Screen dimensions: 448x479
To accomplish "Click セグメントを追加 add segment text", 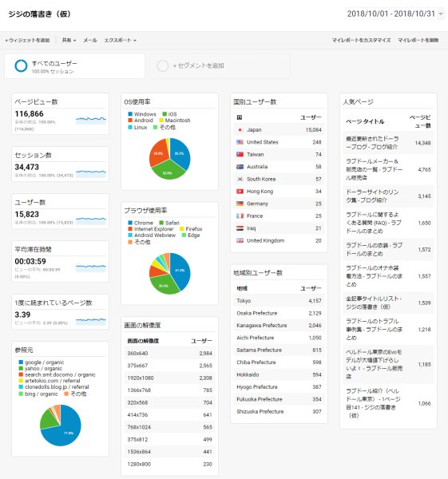I will [x=198, y=65].
